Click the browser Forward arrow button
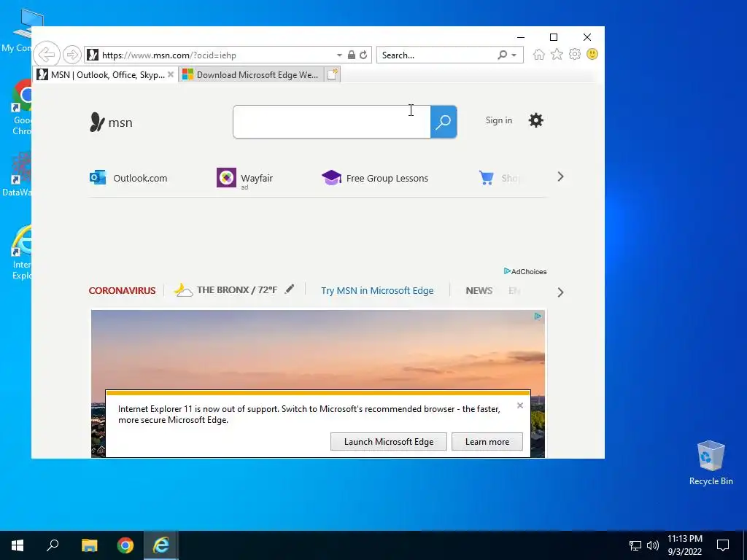The height and width of the screenshot is (560, 747). (x=72, y=55)
